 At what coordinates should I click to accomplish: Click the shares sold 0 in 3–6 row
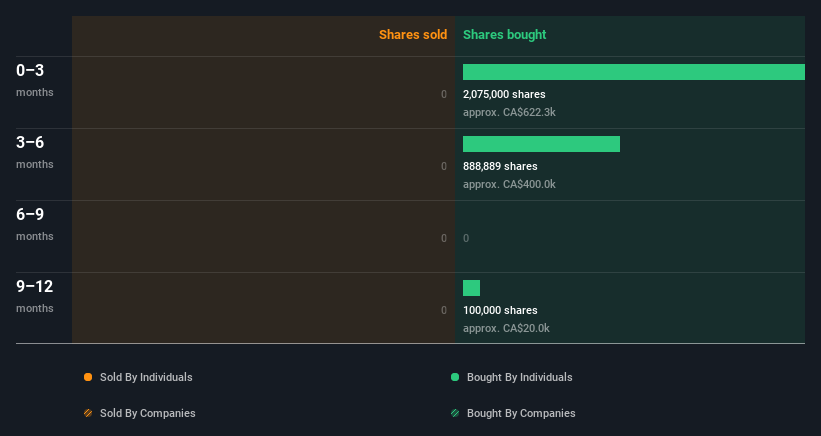[x=444, y=166]
